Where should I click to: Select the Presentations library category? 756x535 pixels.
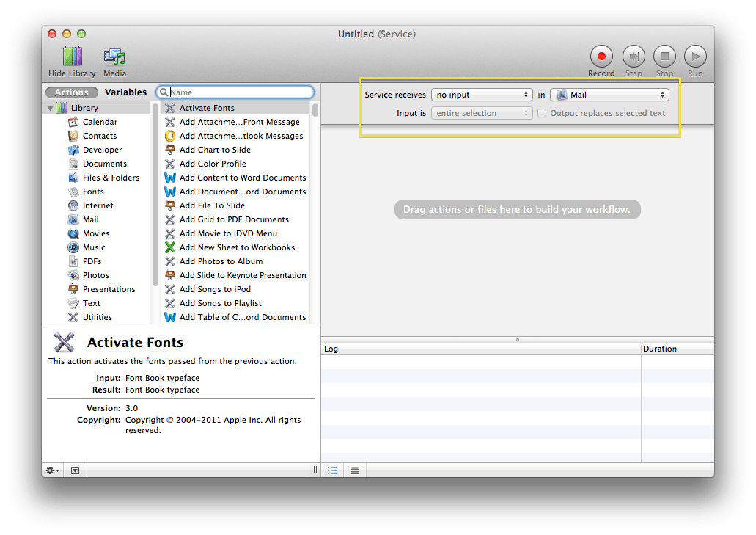[x=109, y=290]
